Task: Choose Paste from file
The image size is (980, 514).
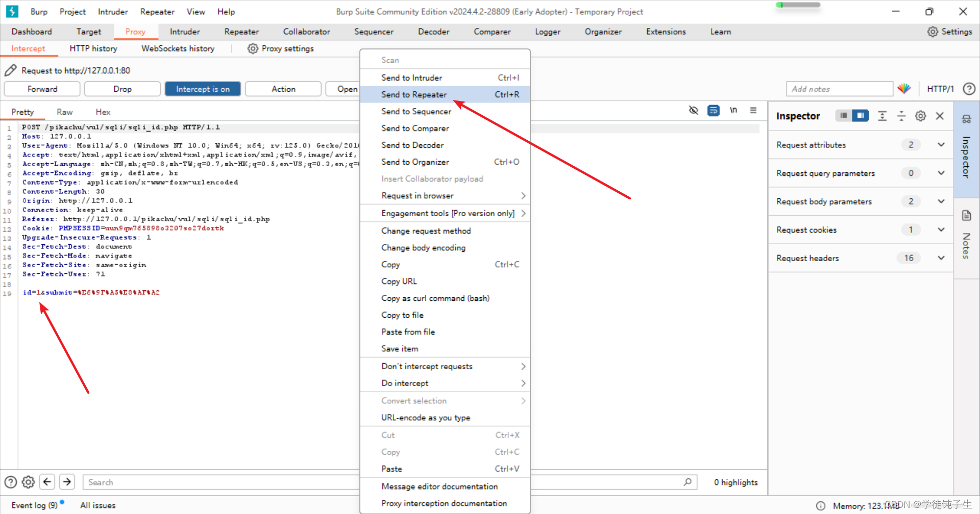Action: tap(445, 331)
